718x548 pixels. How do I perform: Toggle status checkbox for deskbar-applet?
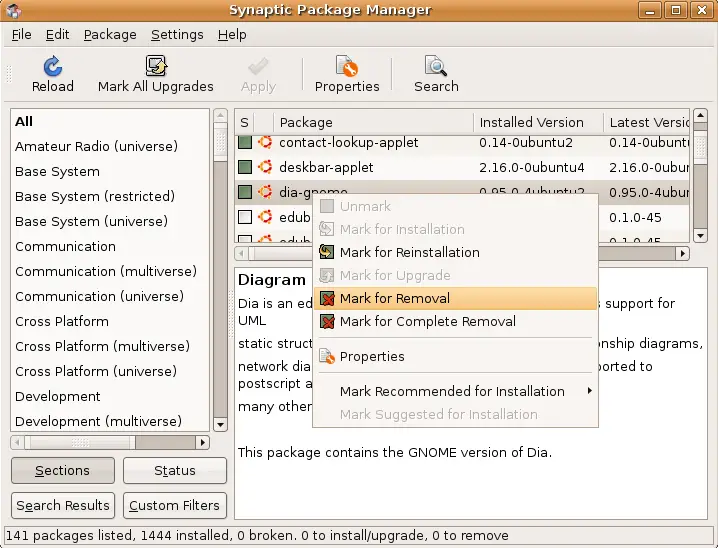click(x=245, y=167)
